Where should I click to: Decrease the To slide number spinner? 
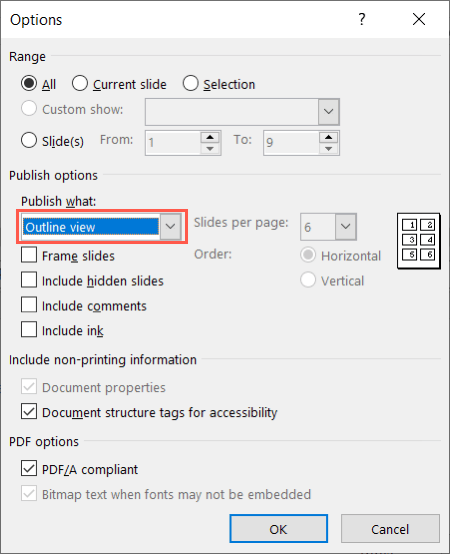tap(328, 148)
